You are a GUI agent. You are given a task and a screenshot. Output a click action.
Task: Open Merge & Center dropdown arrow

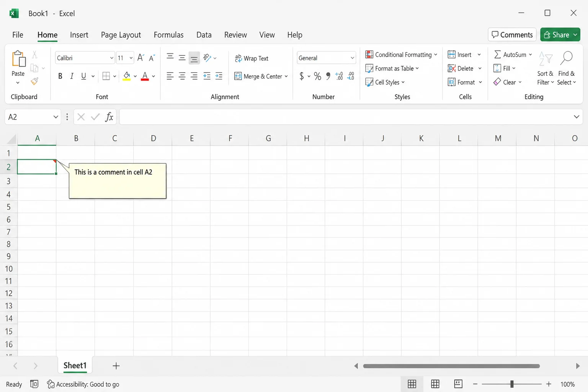click(286, 76)
